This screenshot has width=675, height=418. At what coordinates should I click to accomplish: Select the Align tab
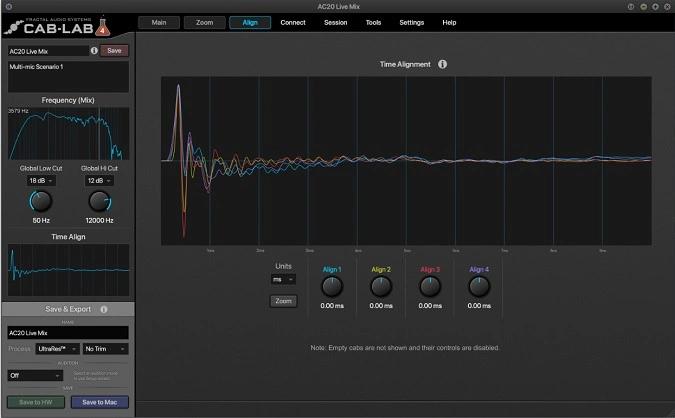pos(250,22)
